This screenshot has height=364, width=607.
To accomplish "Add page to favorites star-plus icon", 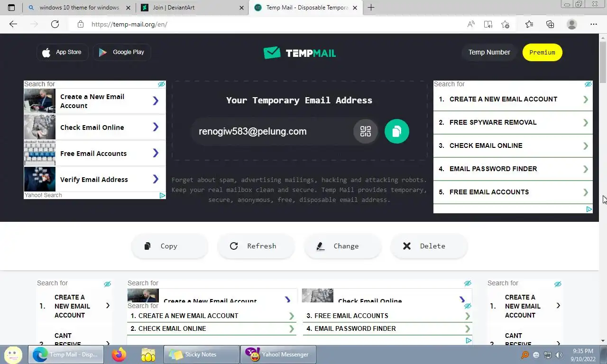I will click(x=505, y=24).
